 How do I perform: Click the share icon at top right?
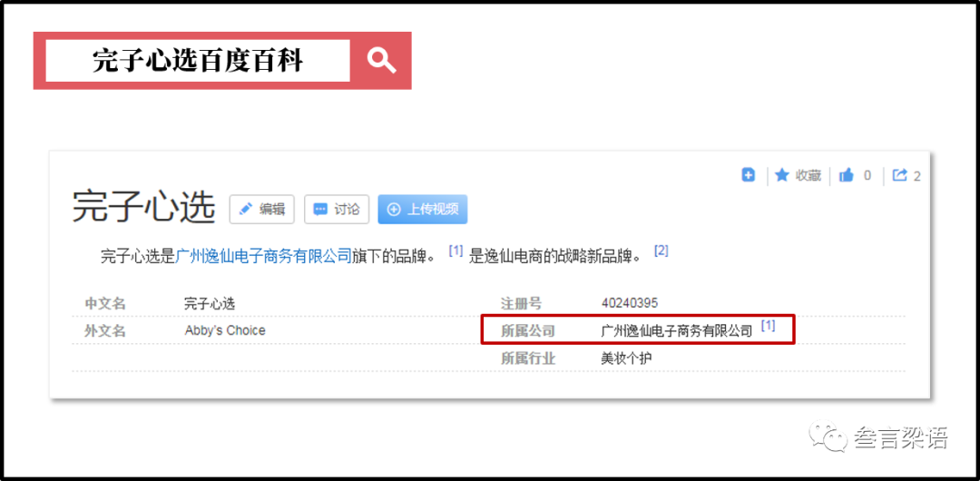[x=899, y=175]
